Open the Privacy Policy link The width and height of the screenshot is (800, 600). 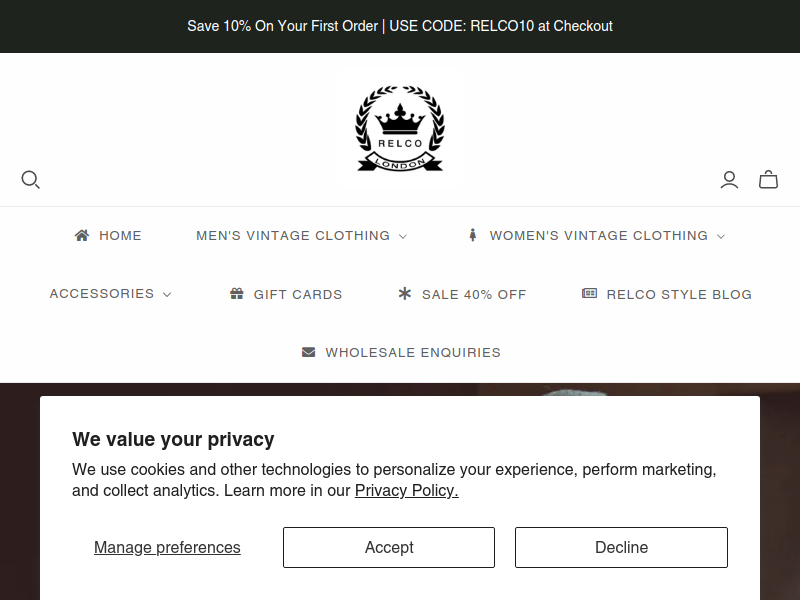[407, 490]
